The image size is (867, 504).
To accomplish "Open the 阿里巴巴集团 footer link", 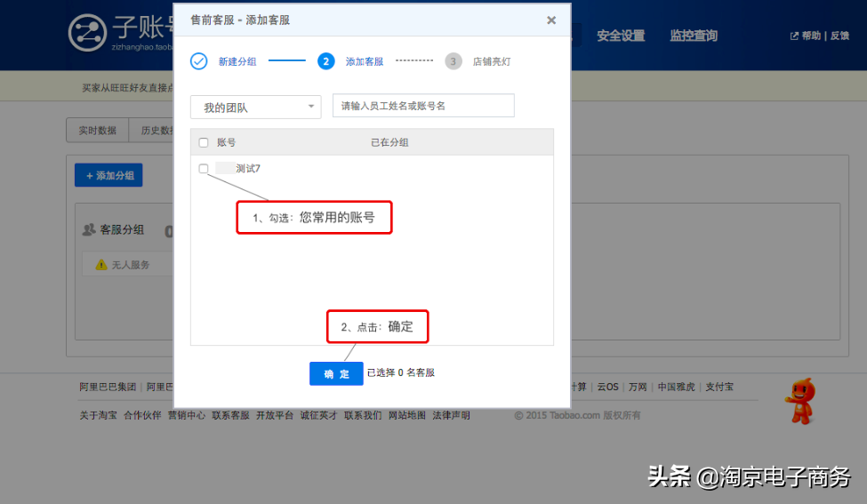I will (x=108, y=387).
